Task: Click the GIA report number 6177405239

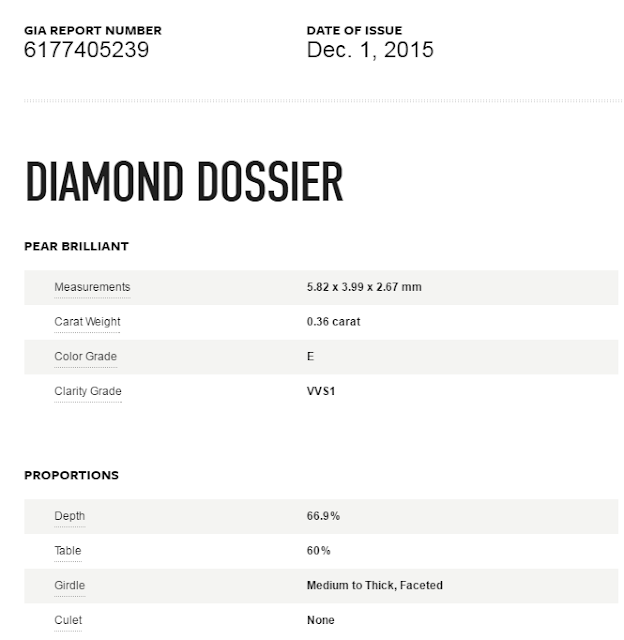Action: point(87,50)
